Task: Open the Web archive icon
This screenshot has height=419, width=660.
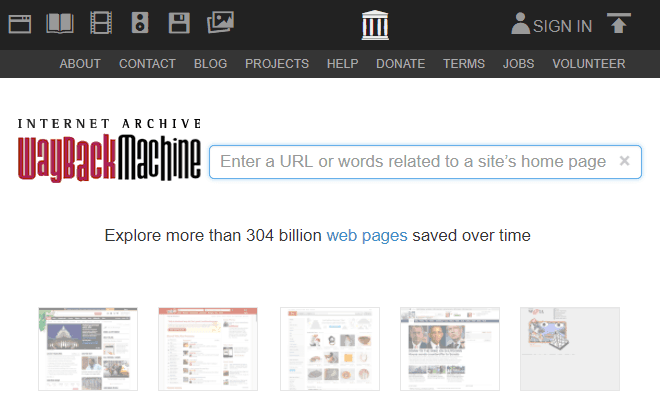Action: pos(20,23)
